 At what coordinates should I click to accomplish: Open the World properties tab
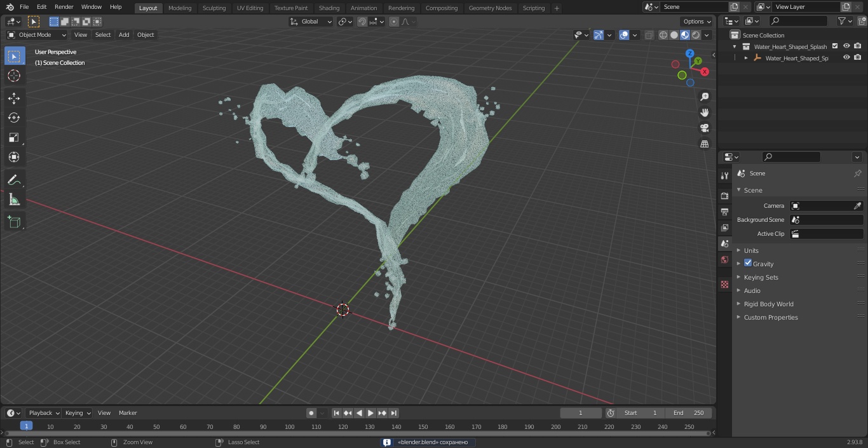(724, 259)
